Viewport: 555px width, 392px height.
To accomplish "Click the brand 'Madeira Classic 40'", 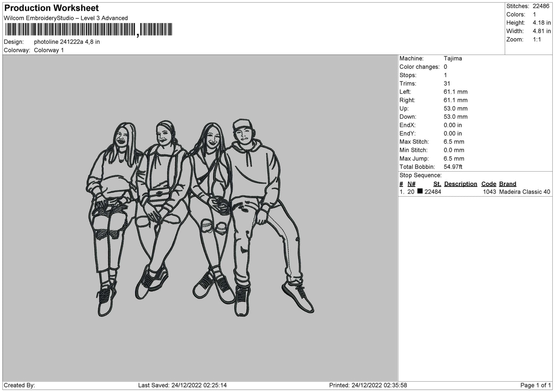I will [x=525, y=192].
